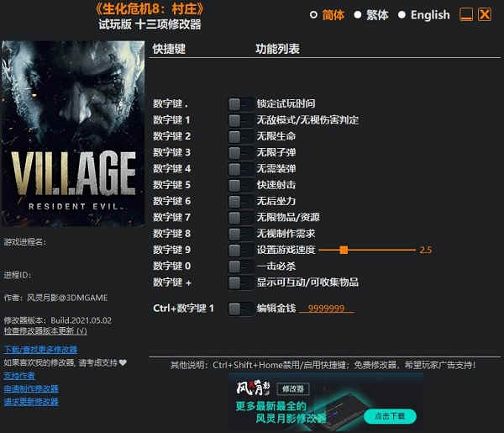Click the 快捷键 column header
This screenshot has width=504, height=433.
click(169, 49)
